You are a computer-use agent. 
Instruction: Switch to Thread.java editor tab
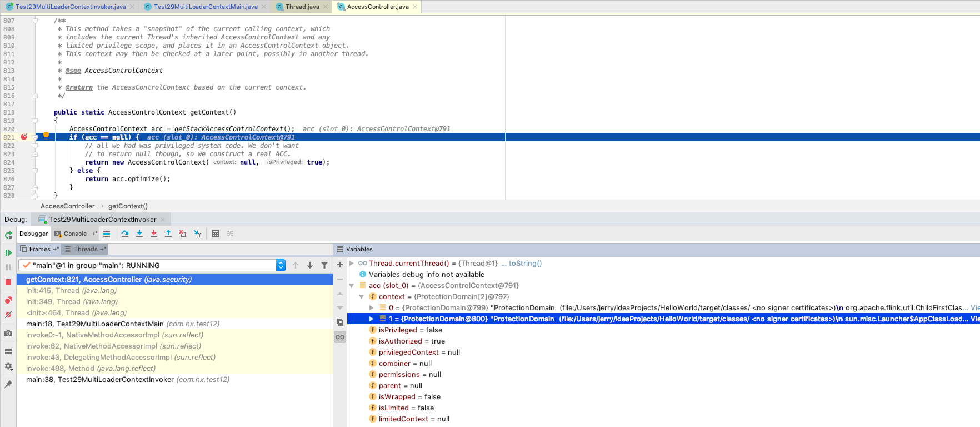[302, 7]
